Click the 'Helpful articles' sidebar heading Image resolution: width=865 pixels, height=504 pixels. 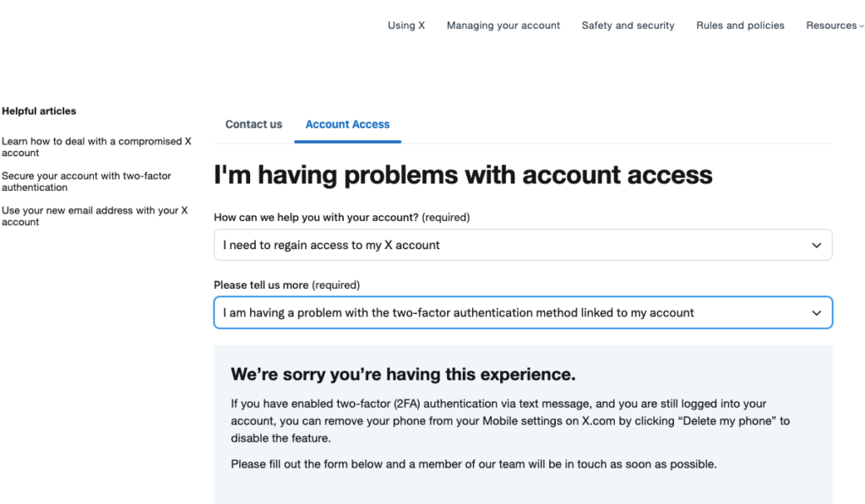39,111
